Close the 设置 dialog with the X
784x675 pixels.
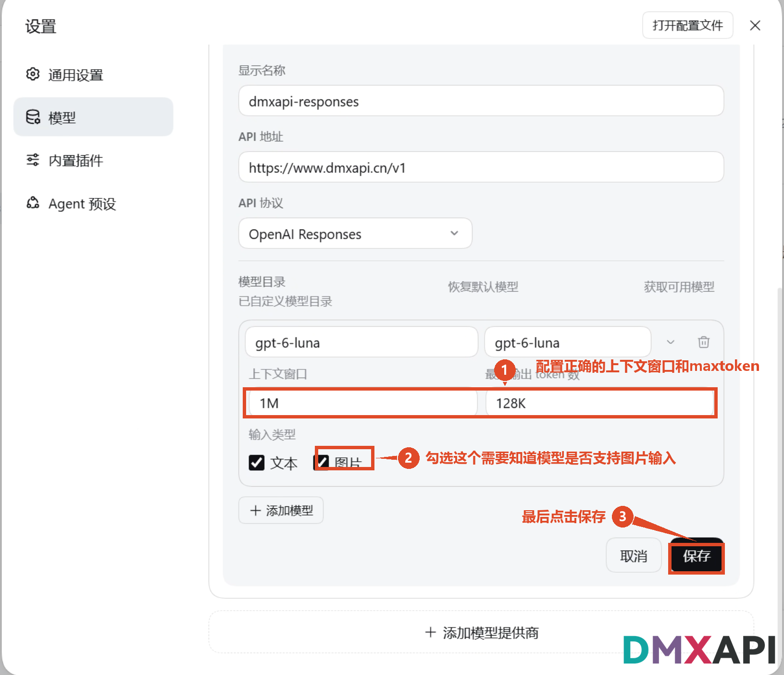[x=755, y=25]
